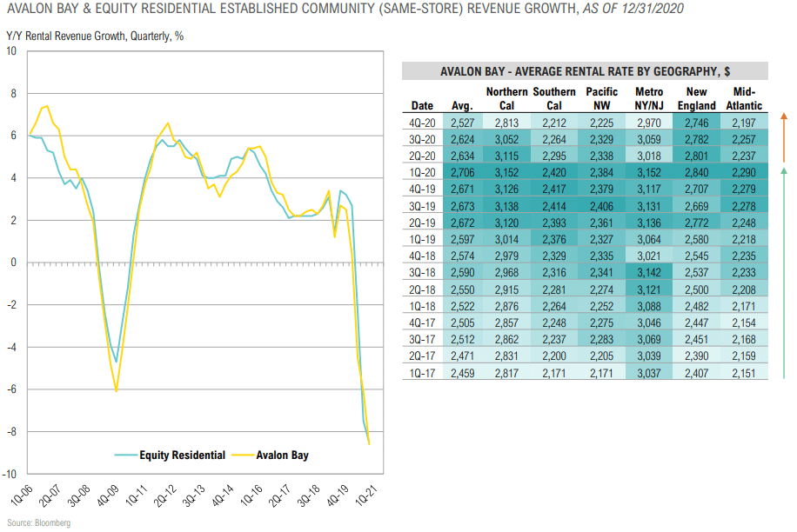The width and height of the screenshot is (797, 532).
Task: Select the 'Source: Bloomberg' footnote
Action: pos(38,522)
